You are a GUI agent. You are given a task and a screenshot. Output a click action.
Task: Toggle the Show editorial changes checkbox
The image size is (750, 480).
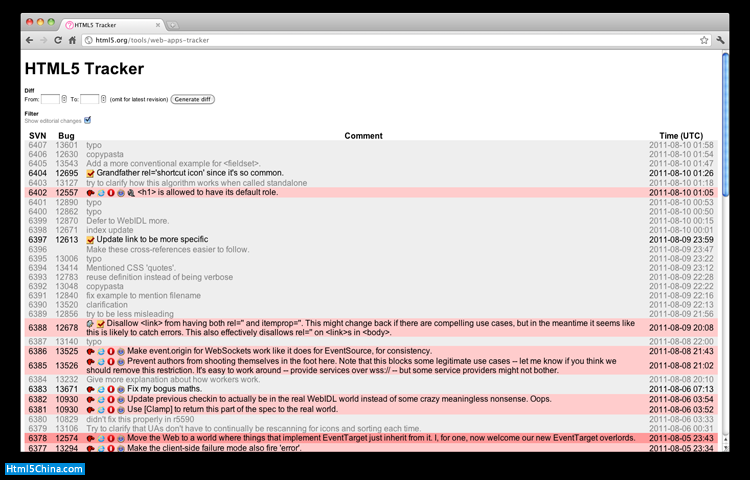[x=88, y=120]
